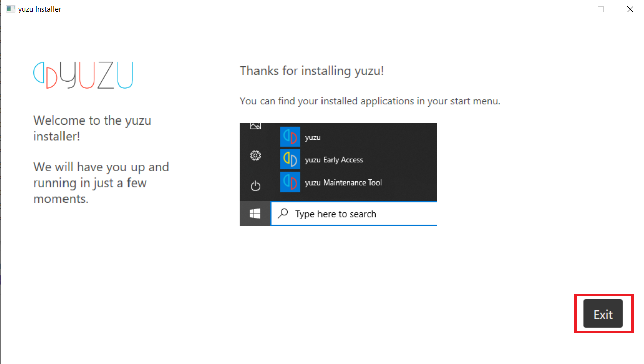Click the yuzu logo in the sidebar

click(83, 75)
